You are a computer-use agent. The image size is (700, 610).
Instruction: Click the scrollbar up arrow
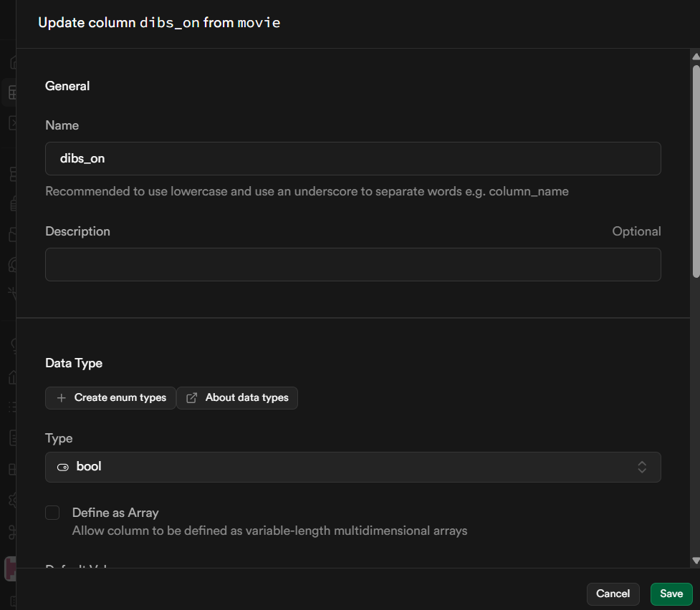coord(695,56)
